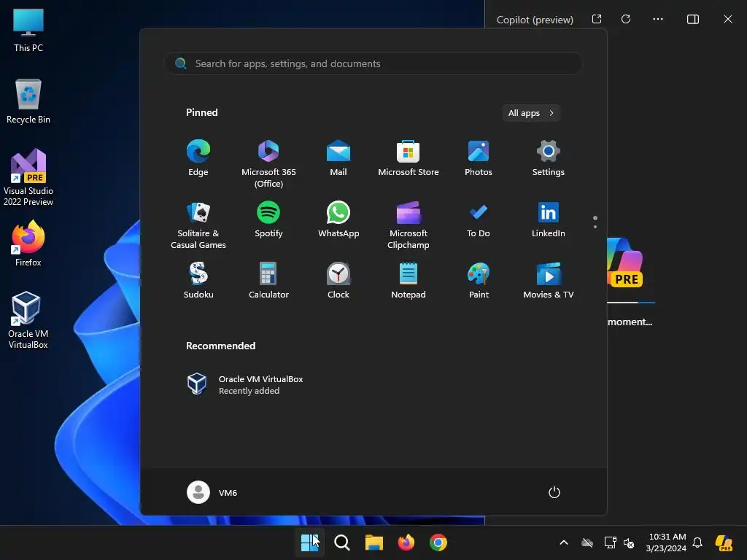Launch Google Chrome from taskbar
This screenshot has width=747, height=560.
438,542
